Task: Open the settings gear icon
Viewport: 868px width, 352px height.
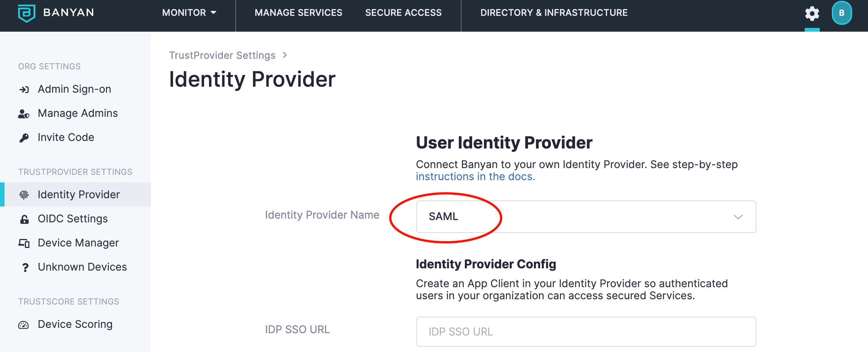Action: pyautogui.click(x=812, y=14)
